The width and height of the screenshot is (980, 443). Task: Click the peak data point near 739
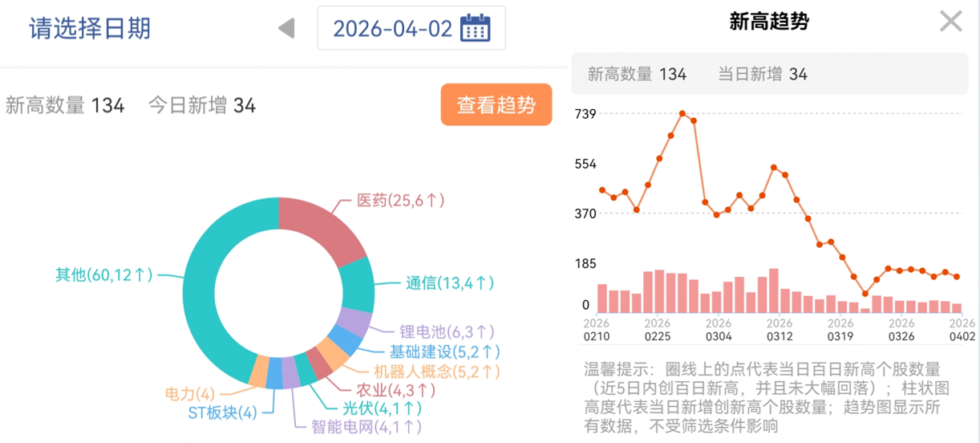pos(682,114)
